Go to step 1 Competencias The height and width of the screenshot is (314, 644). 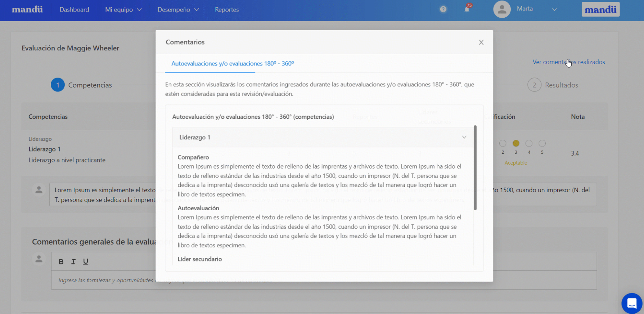click(x=81, y=85)
